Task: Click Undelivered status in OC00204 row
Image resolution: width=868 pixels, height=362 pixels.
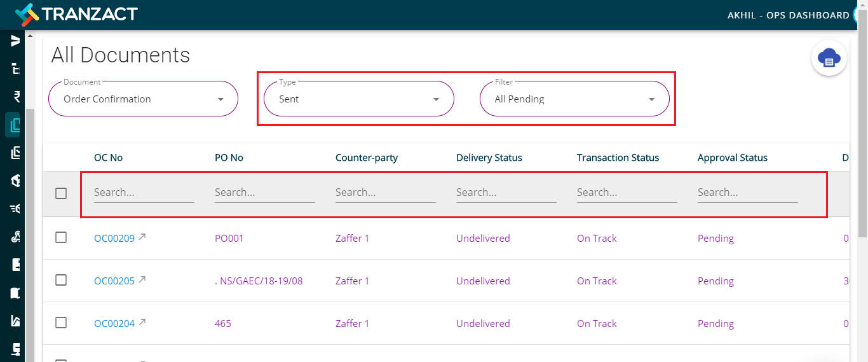Action: coord(483,324)
